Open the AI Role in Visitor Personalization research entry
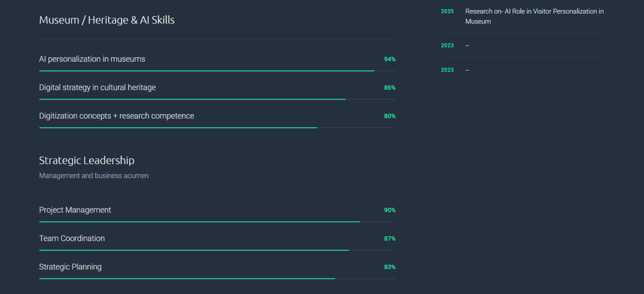This screenshot has width=644, height=294. click(x=534, y=16)
